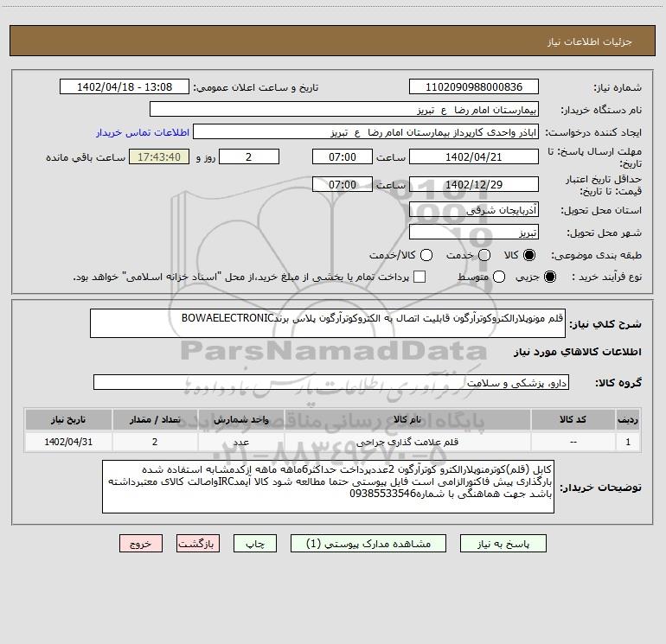Click the announcement date field 1402/04/18 - 13:08
The image size is (666, 644).
(125, 87)
